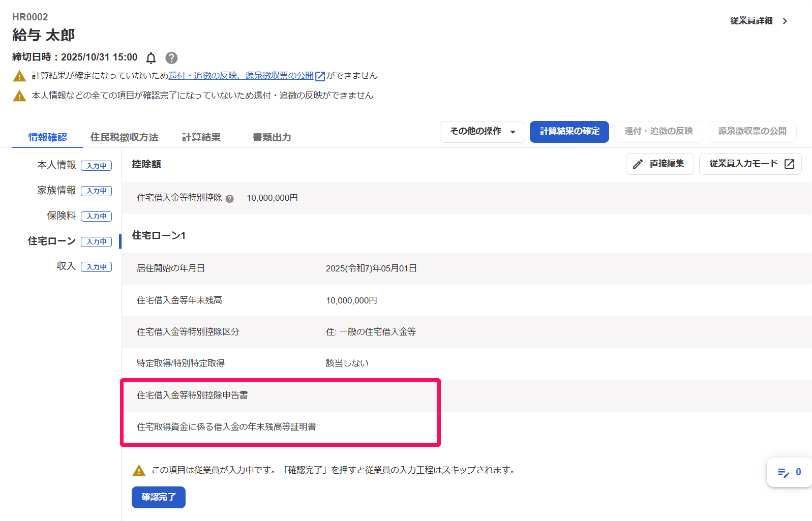Click the employee name 給与 太郎
The height and width of the screenshot is (521, 812).
click(44, 35)
